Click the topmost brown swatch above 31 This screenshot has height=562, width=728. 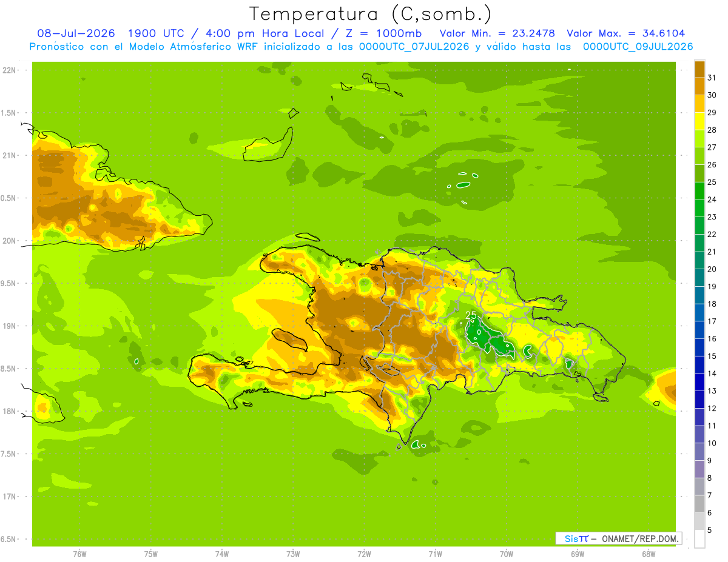coord(699,69)
